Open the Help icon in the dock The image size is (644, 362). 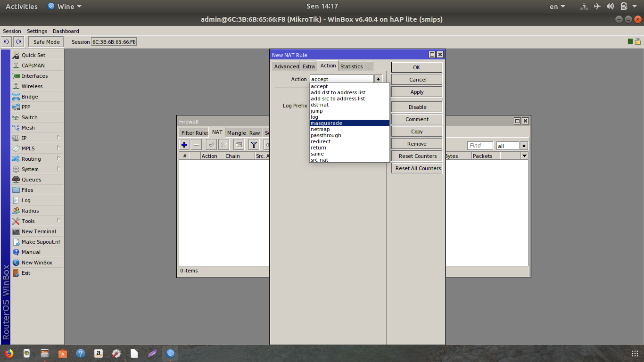(80, 353)
